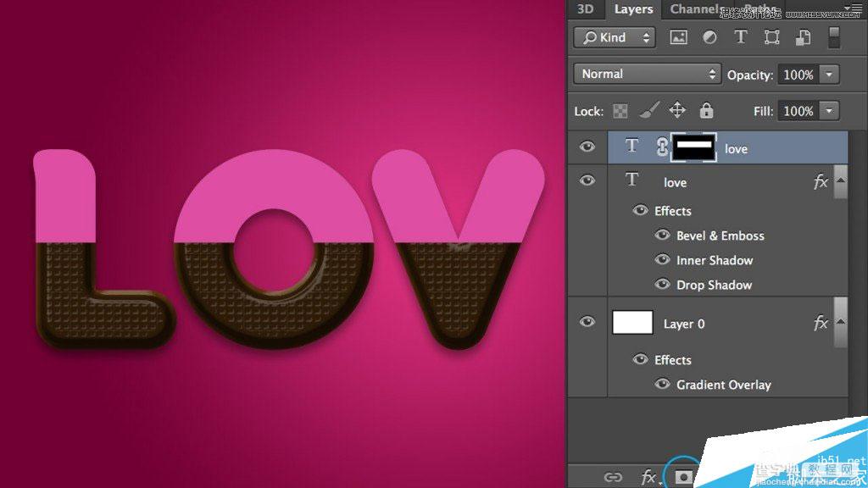This screenshot has width=868, height=488.
Task: Toggle the layer filtering switch
Action: tap(834, 37)
